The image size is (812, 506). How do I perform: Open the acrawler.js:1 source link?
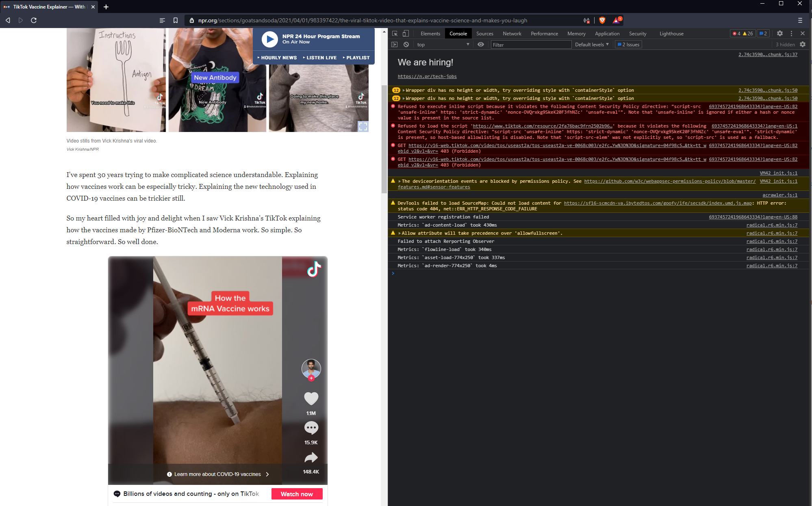779,195
